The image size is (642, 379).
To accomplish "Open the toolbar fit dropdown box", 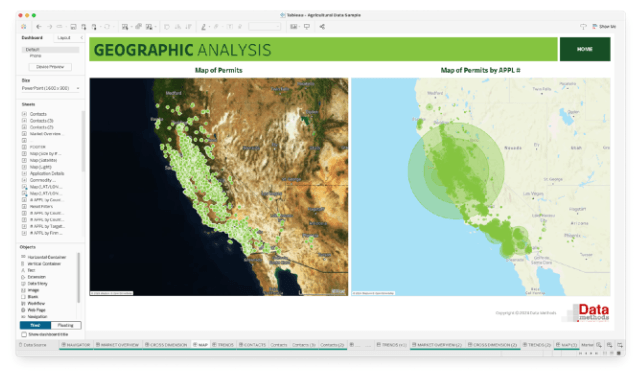I will (265, 27).
